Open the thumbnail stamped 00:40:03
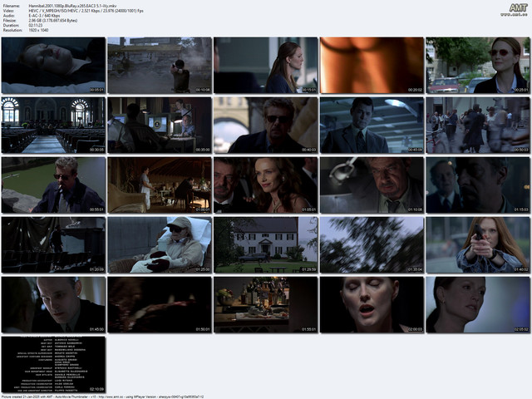This screenshot has height=399, width=532. coord(266,126)
